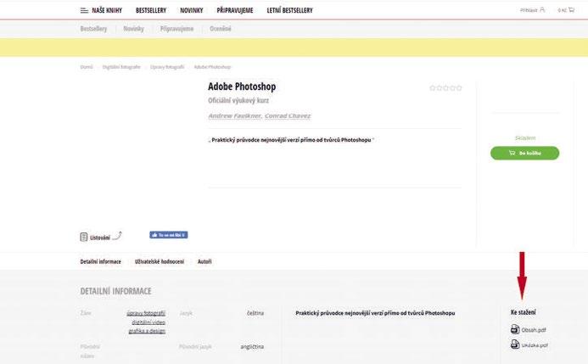Click the Skladem availability label
Screen dimensions: 588x364
[525, 138]
